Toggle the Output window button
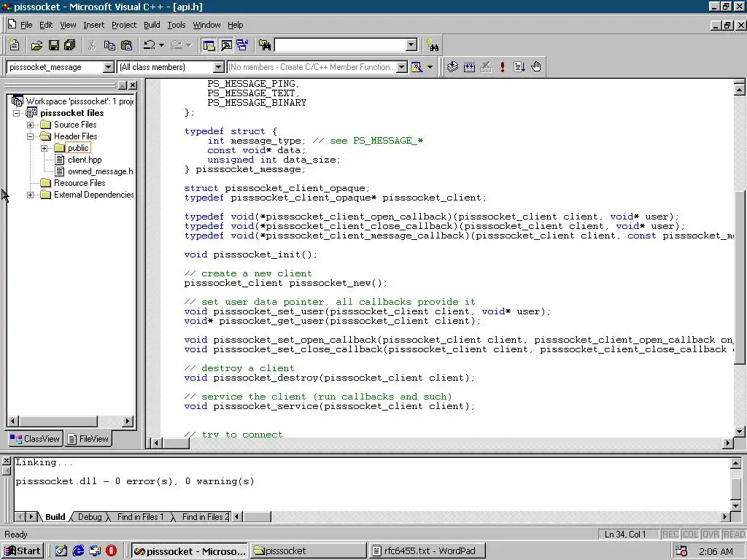This screenshot has height=560, width=747. [226, 45]
